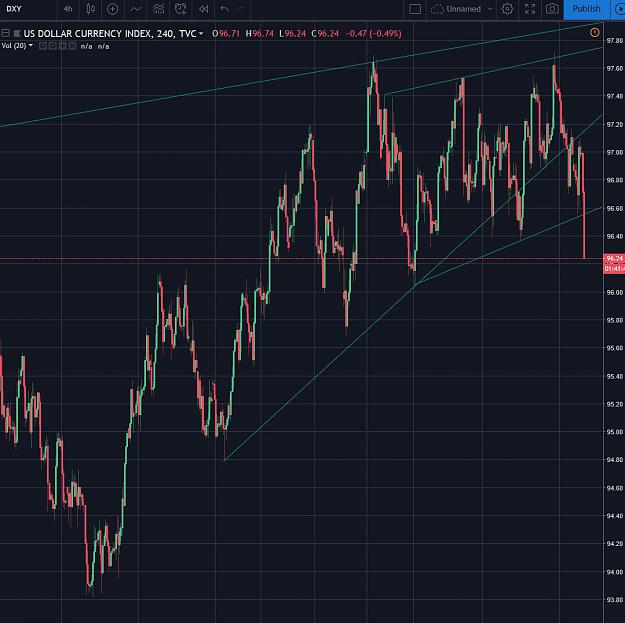
Task: Open the candlestick chart style selector
Action: [x=90, y=9]
